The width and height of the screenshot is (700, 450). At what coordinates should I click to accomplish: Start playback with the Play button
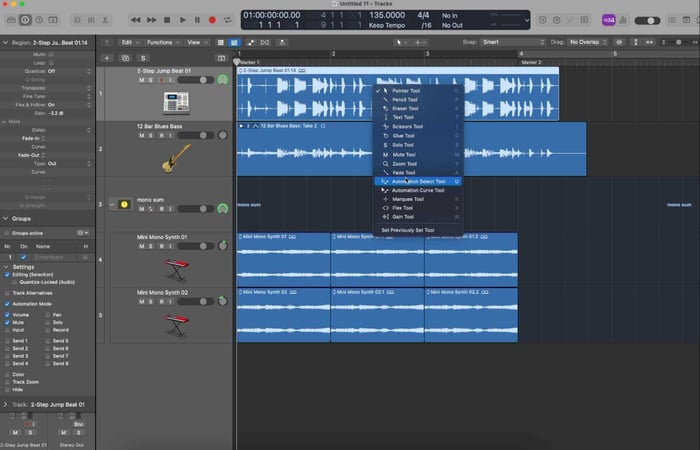coord(182,20)
